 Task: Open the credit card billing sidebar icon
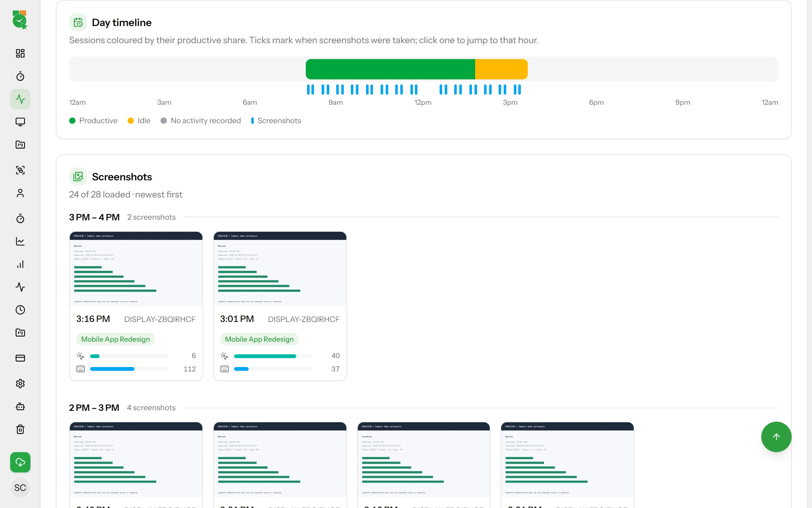click(20, 358)
